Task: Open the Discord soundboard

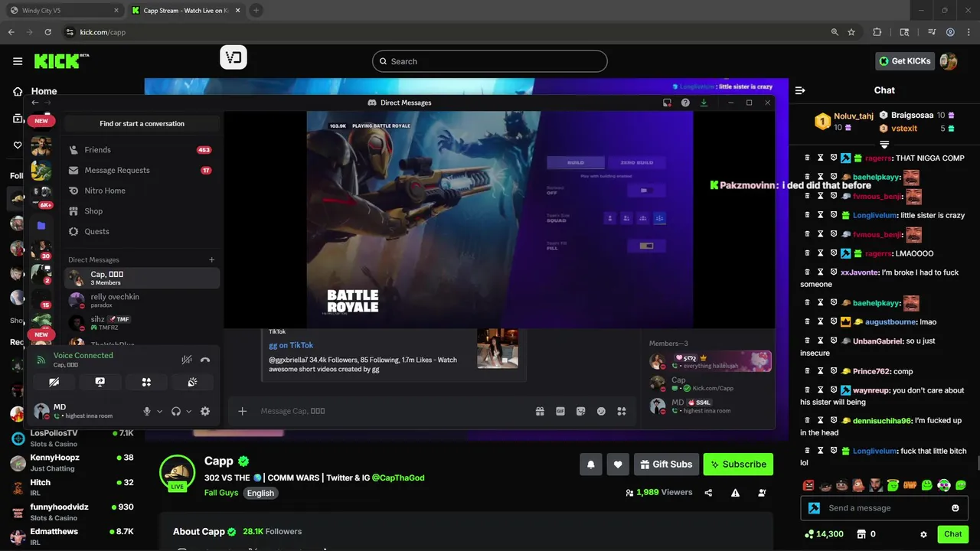Action: click(x=192, y=382)
